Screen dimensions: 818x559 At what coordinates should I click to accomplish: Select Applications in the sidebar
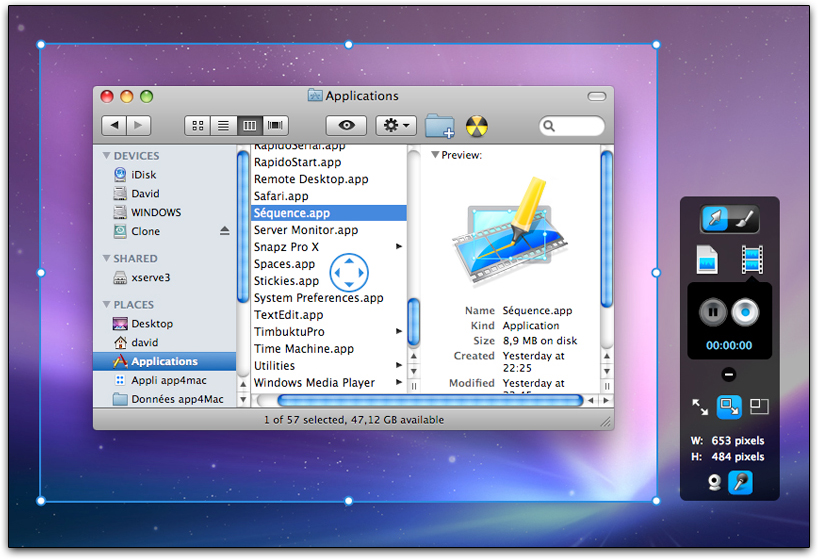pos(164,361)
